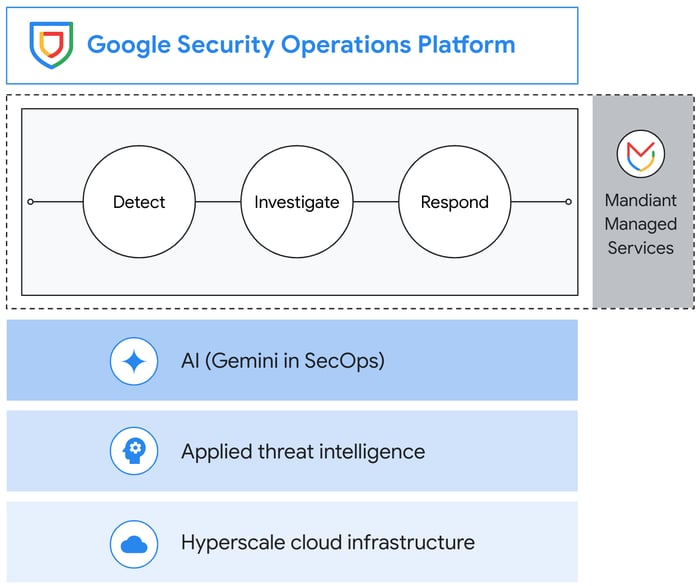Select the hyperscale cloud icon
700x586 pixels.
coord(134,543)
